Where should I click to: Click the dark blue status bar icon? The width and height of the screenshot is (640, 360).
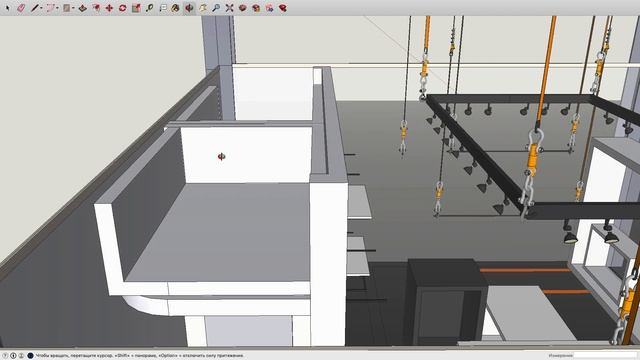click(x=30, y=356)
